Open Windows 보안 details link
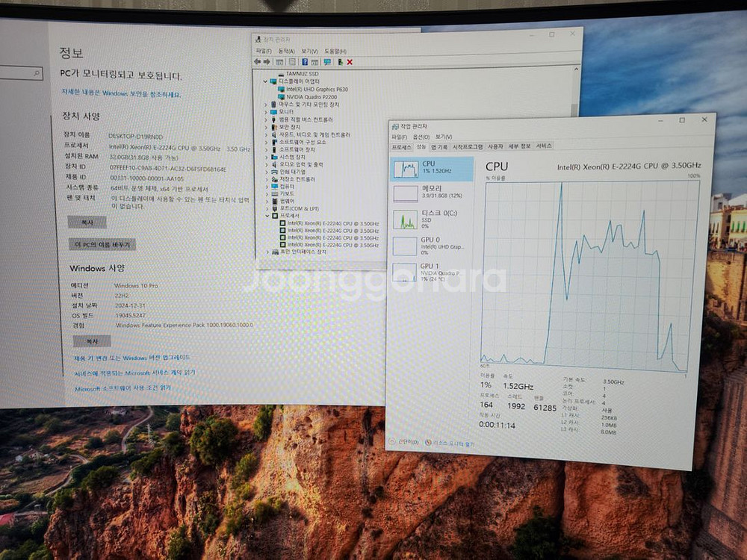The width and height of the screenshot is (747, 560). click(121, 93)
